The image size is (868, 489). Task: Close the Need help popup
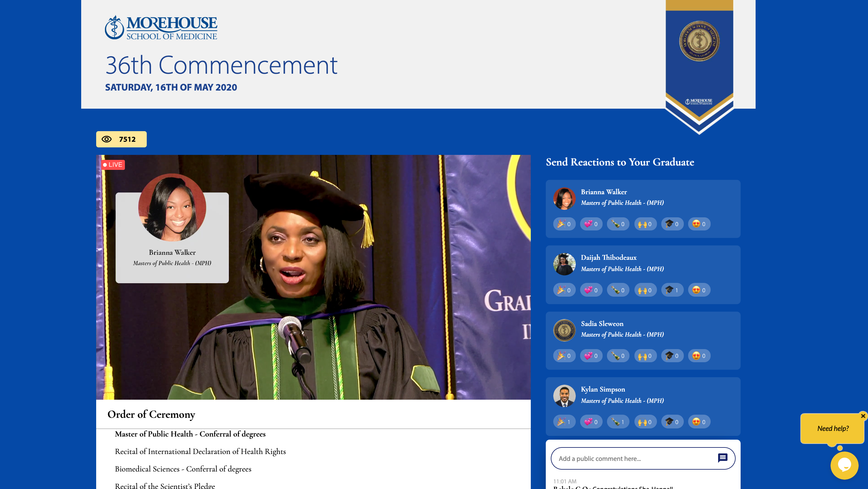863,416
